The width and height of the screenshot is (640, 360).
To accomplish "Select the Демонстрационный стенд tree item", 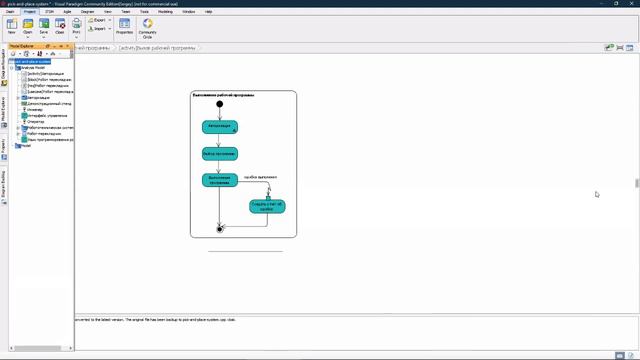I will [x=46, y=104].
